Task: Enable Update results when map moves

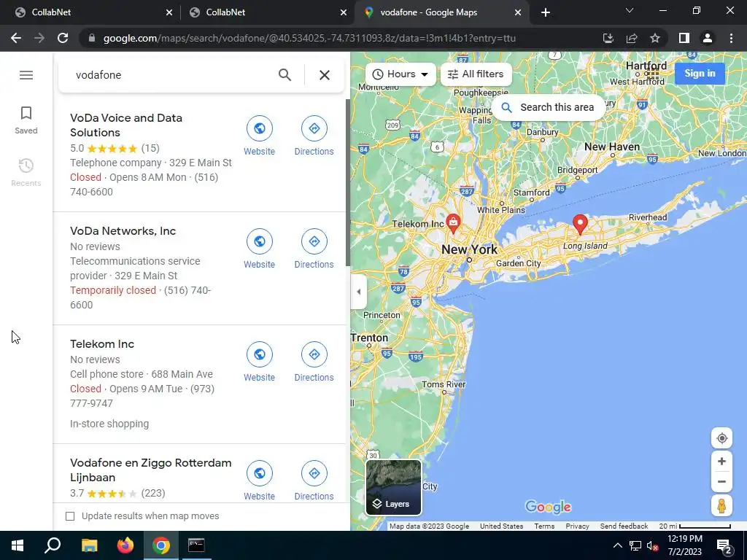Action: [70, 516]
